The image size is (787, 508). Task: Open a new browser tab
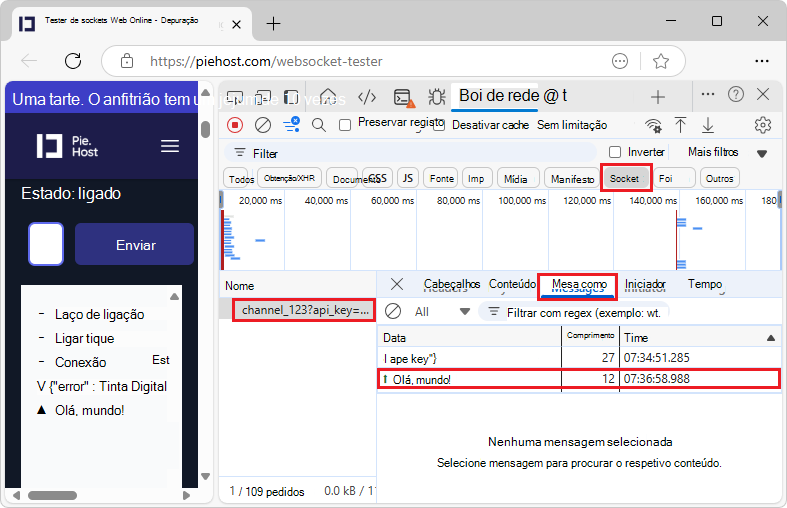273,24
